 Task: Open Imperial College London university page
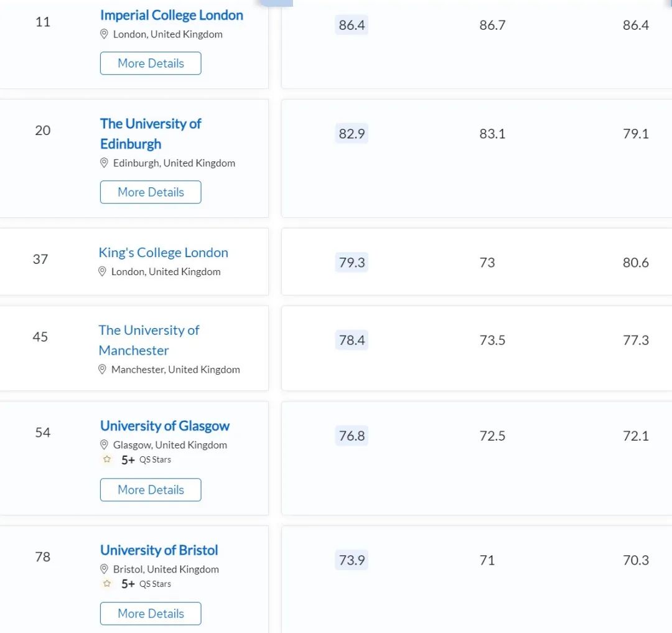pyautogui.click(x=171, y=16)
